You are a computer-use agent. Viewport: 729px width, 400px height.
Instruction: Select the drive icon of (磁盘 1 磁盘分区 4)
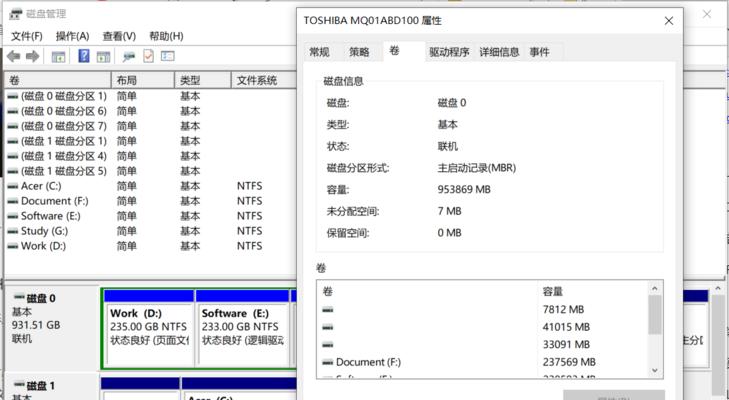[x=13, y=156]
